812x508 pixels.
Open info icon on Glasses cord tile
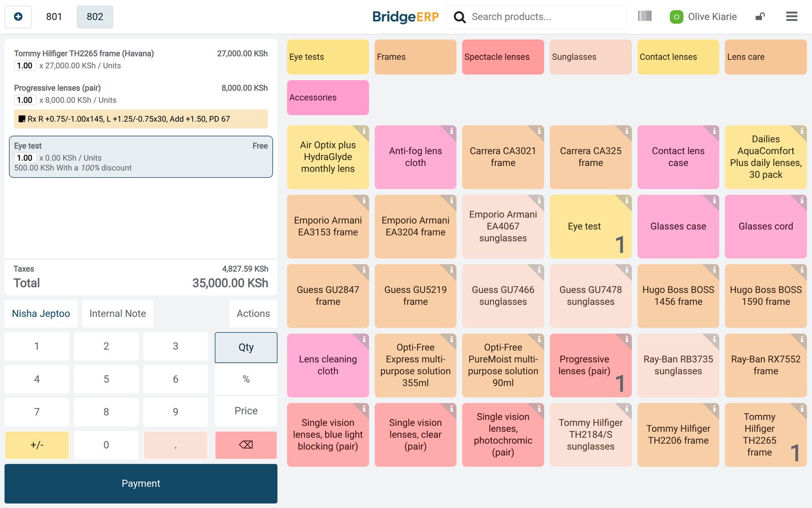(802, 200)
